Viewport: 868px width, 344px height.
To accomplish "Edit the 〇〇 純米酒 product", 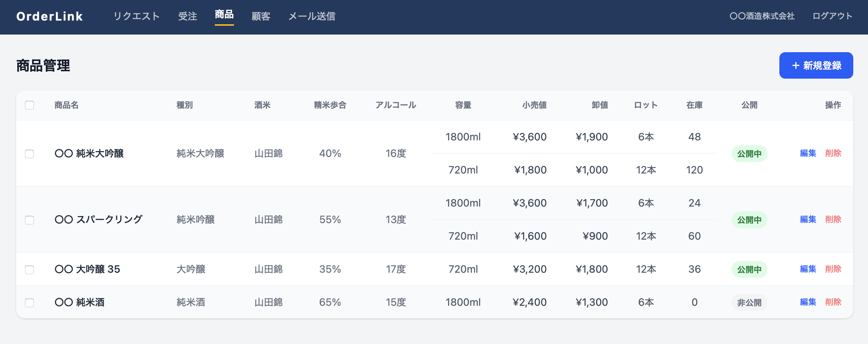I will click(x=808, y=302).
